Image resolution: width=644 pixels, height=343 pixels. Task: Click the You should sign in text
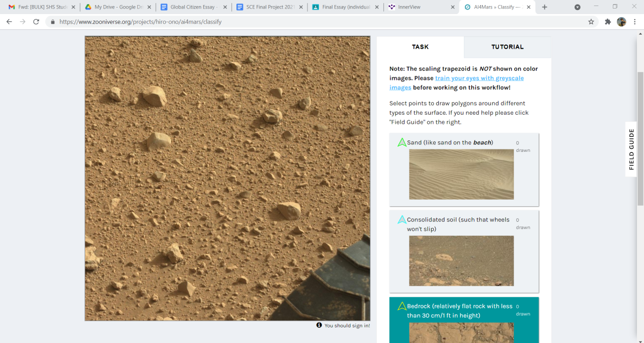(x=347, y=325)
